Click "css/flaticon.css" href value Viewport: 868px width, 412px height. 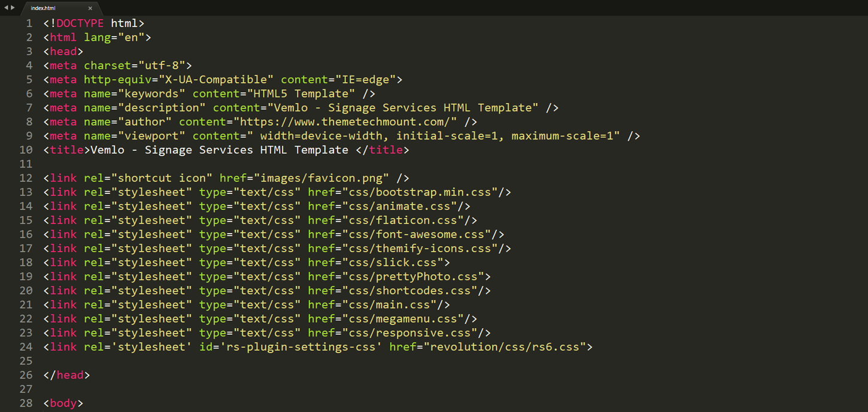tap(403, 220)
